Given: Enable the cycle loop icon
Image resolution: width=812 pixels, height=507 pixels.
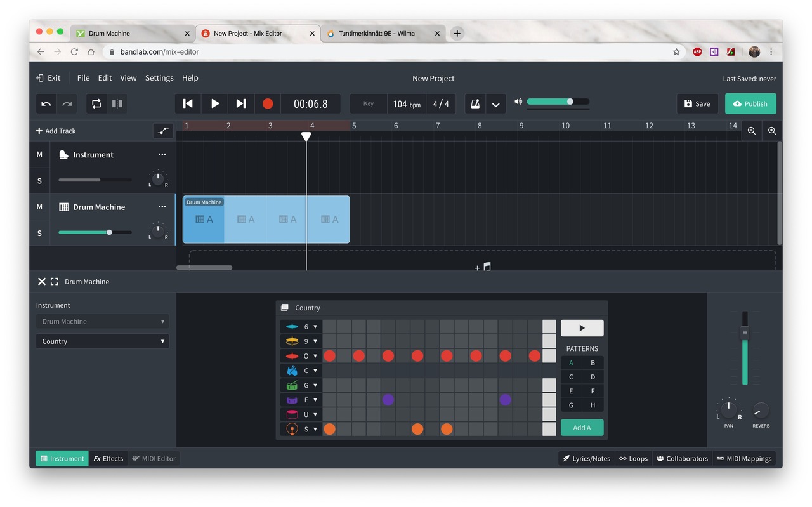Looking at the screenshot, I should pos(96,104).
